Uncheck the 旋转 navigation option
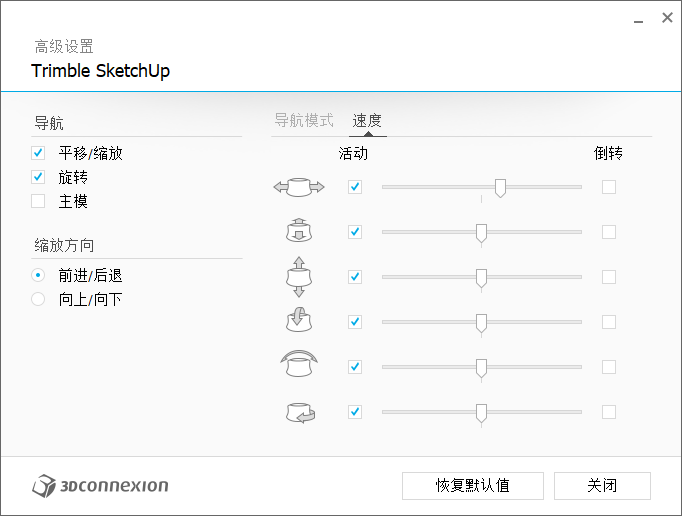 (x=38, y=177)
